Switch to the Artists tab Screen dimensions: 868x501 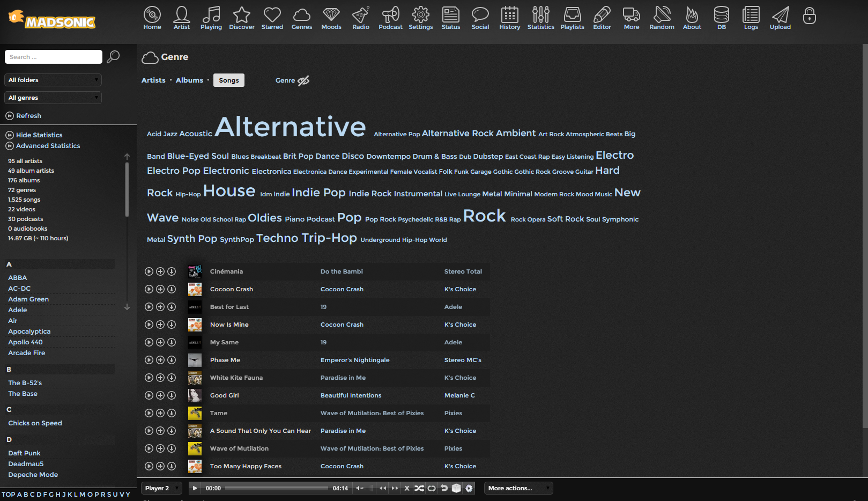point(153,80)
